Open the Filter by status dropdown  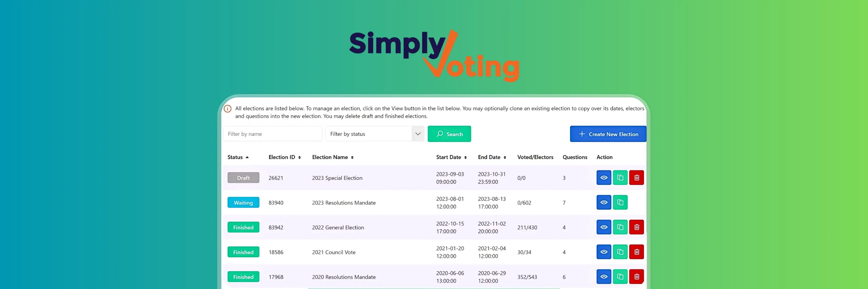pyautogui.click(x=418, y=134)
